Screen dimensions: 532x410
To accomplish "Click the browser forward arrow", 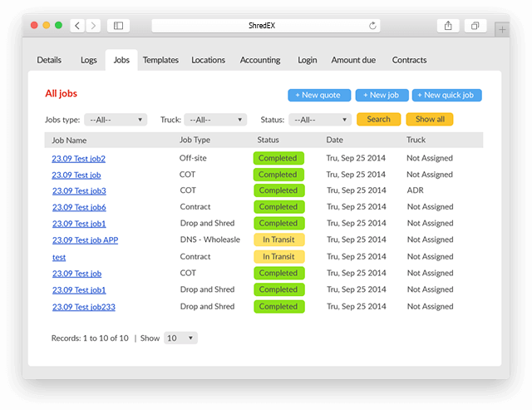I will [93, 26].
